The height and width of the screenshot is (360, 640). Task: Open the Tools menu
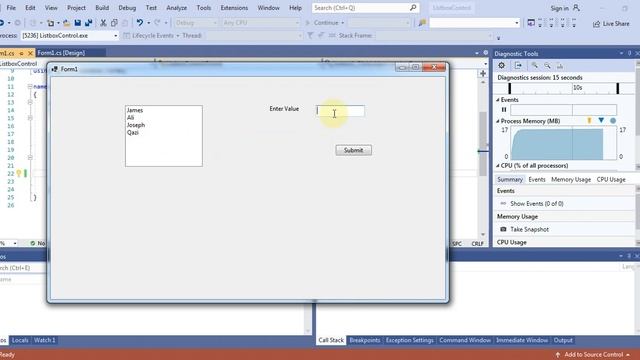tap(204, 8)
